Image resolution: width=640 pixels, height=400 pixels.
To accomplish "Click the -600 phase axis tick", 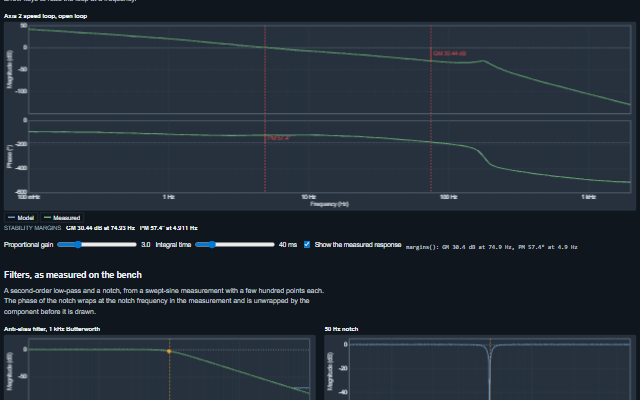I will (22, 191).
